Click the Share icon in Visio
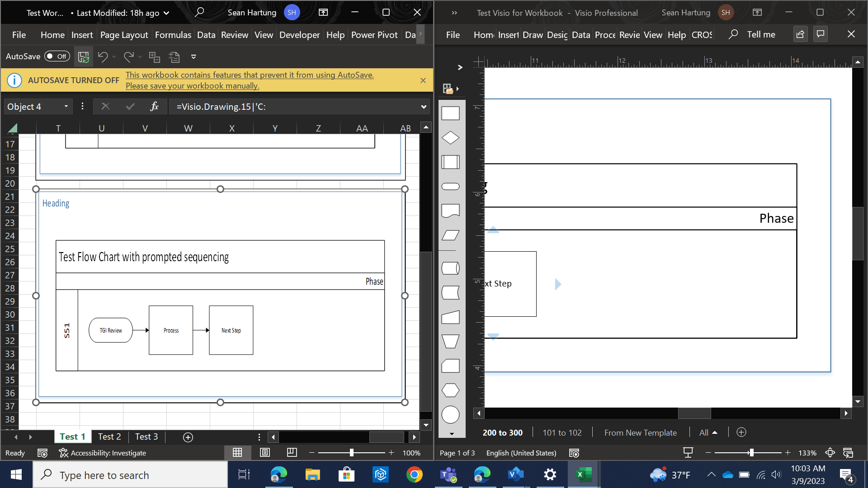 800,34
